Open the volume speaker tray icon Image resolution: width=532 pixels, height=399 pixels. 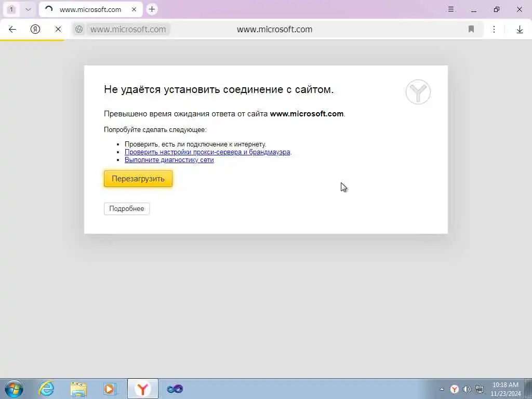point(467,389)
